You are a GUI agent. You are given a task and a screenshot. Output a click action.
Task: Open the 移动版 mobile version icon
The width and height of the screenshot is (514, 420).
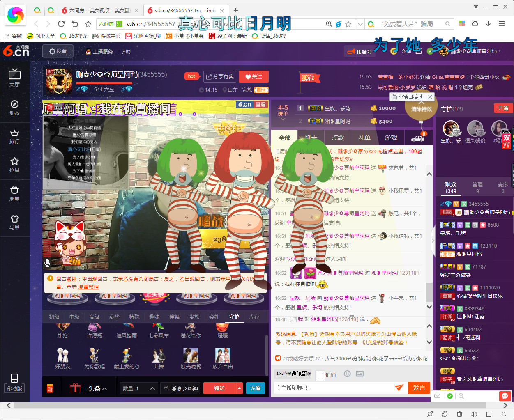pyautogui.click(x=14, y=383)
